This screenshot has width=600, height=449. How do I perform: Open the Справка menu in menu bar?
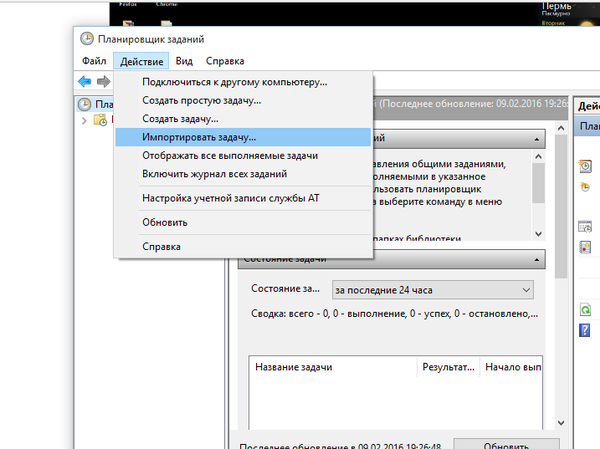click(224, 61)
